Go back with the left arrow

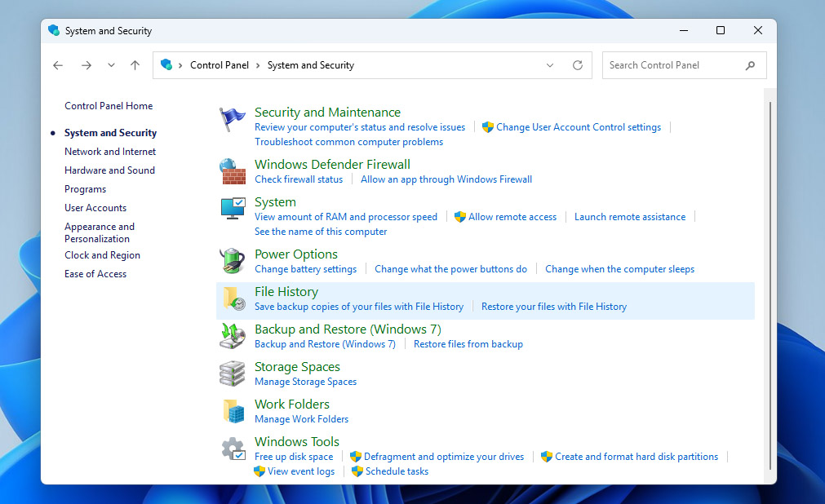(58, 65)
